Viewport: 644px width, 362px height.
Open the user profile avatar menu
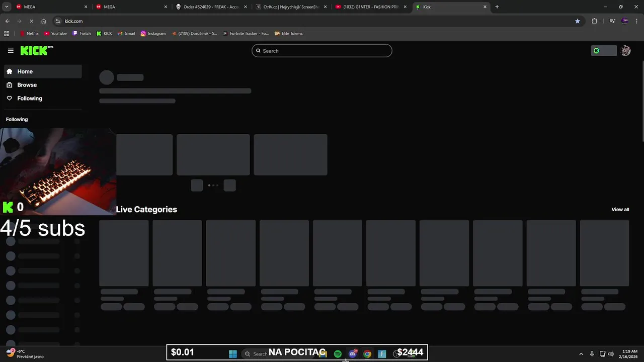coord(625,51)
